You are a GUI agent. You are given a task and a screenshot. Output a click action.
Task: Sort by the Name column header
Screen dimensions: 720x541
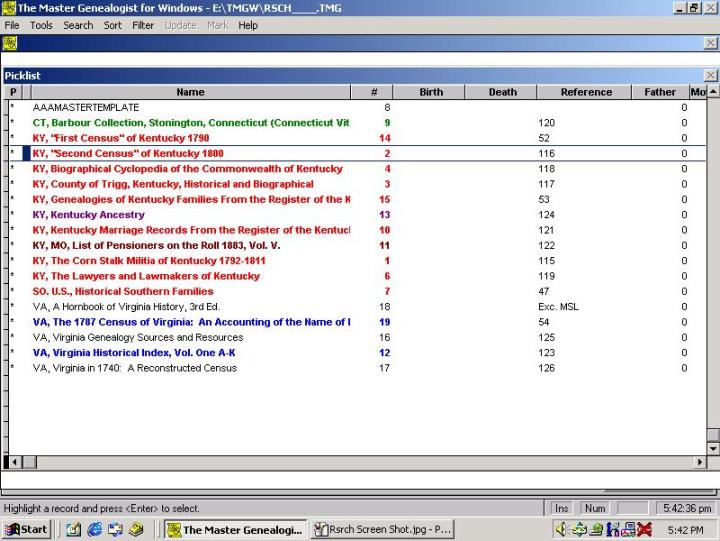pyautogui.click(x=191, y=92)
